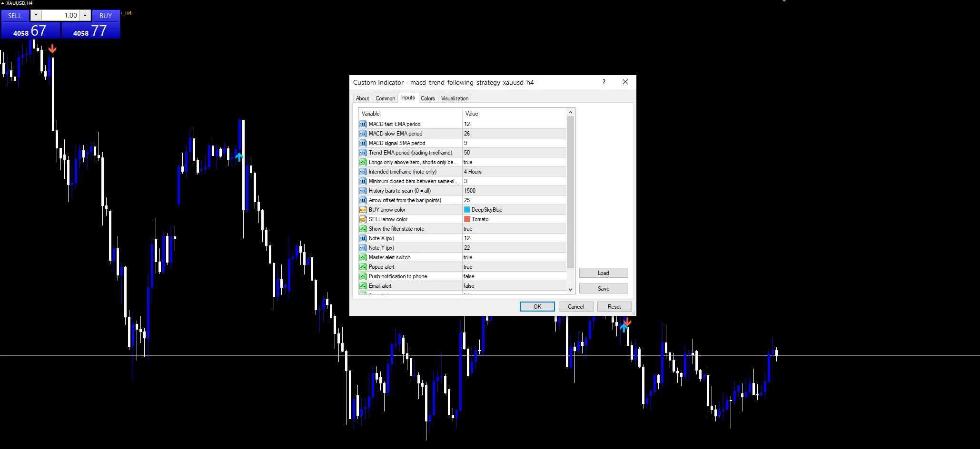Click the red sell arrow at chart top-left
This screenshot has height=449, width=980.
tap(52, 49)
